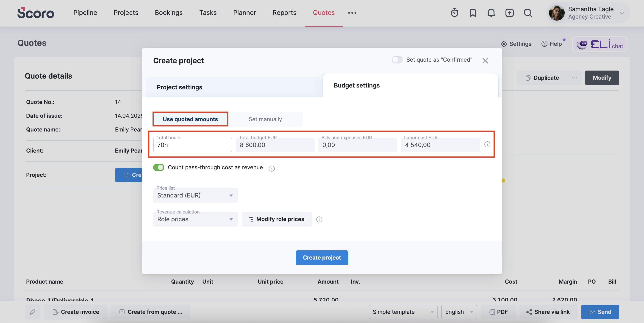Select Set manually option
Image resolution: width=644 pixels, height=323 pixels.
pyautogui.click(x=265, y=119)
